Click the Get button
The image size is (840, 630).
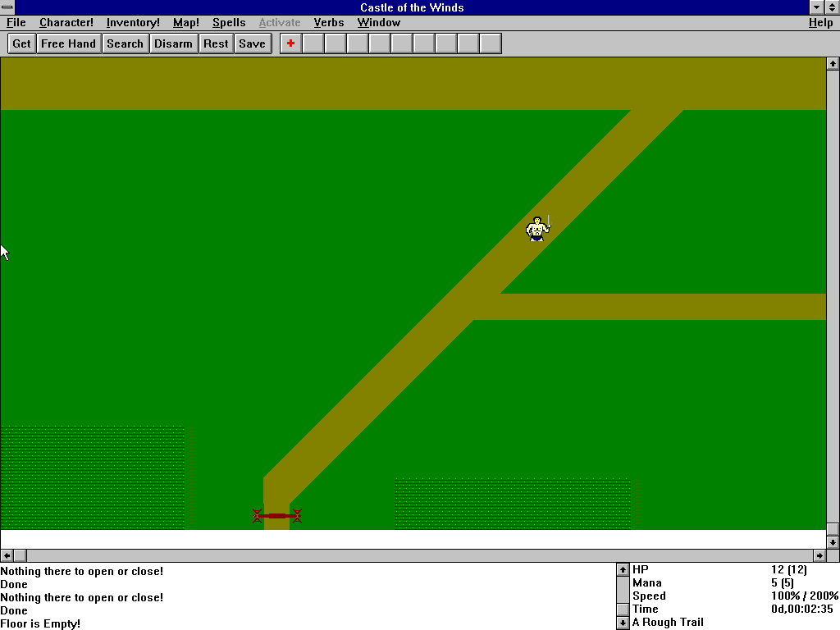click(21, 43)
